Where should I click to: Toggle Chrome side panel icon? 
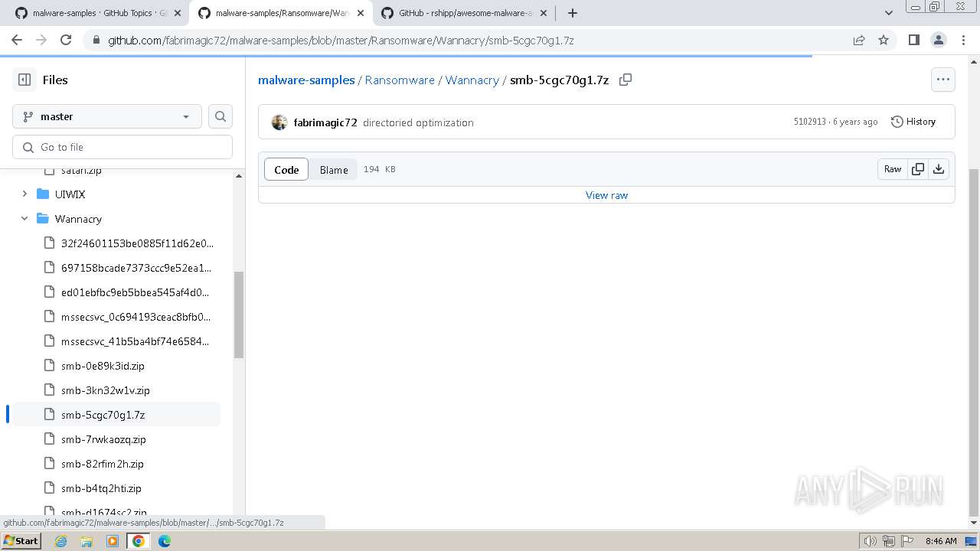coord(913,40)
